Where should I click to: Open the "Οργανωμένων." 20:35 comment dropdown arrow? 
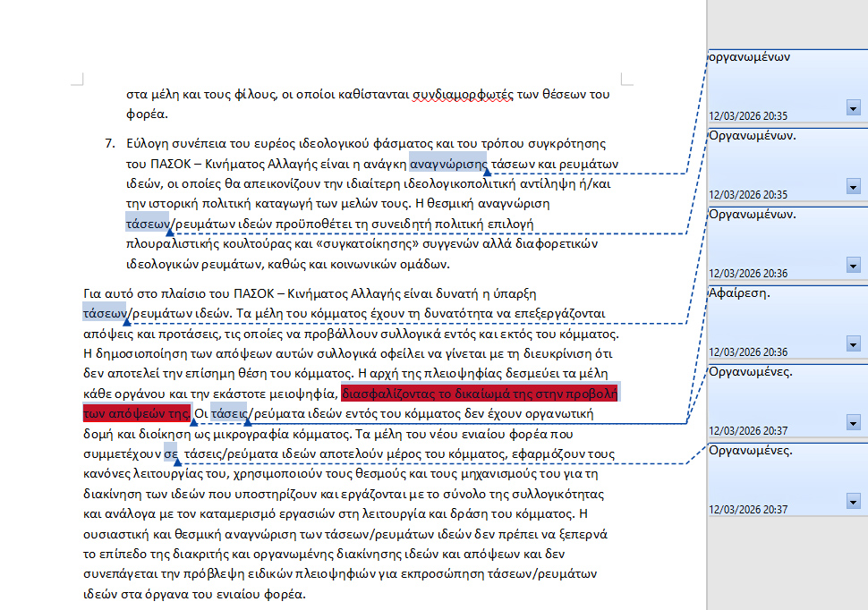click(x=853, y=187)
